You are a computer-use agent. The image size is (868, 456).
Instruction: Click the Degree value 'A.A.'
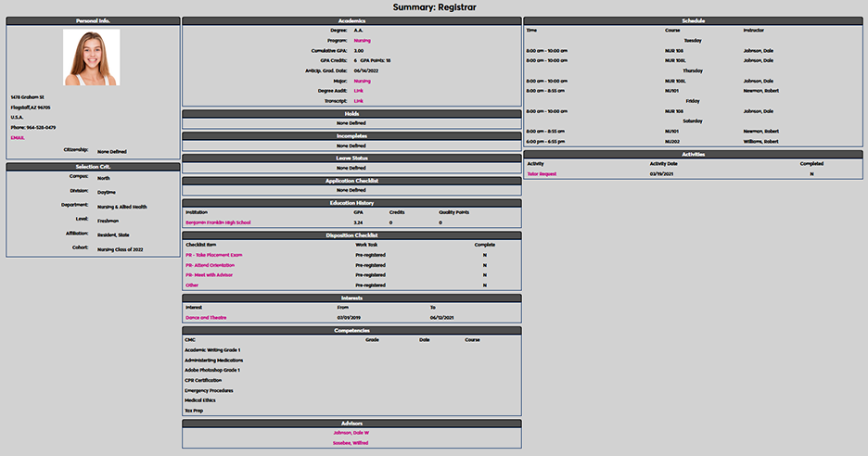coord(358,31)
